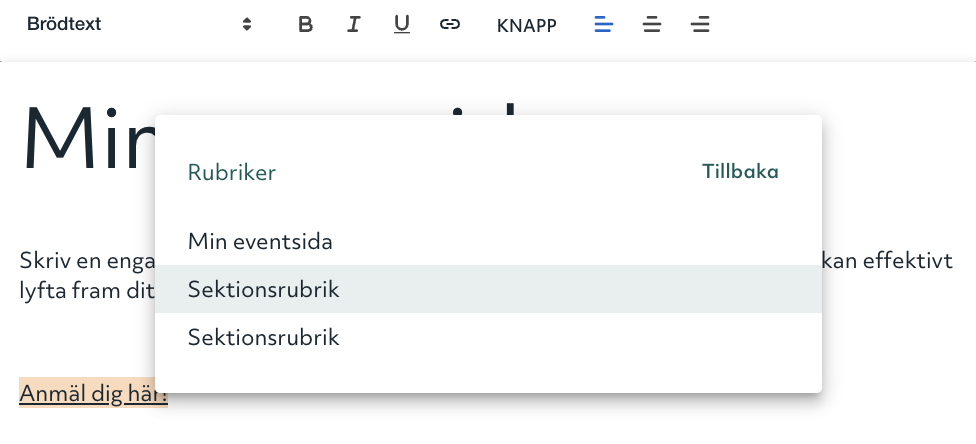Align text to the right
Viewport: 976px width, 444px height.
700,24
